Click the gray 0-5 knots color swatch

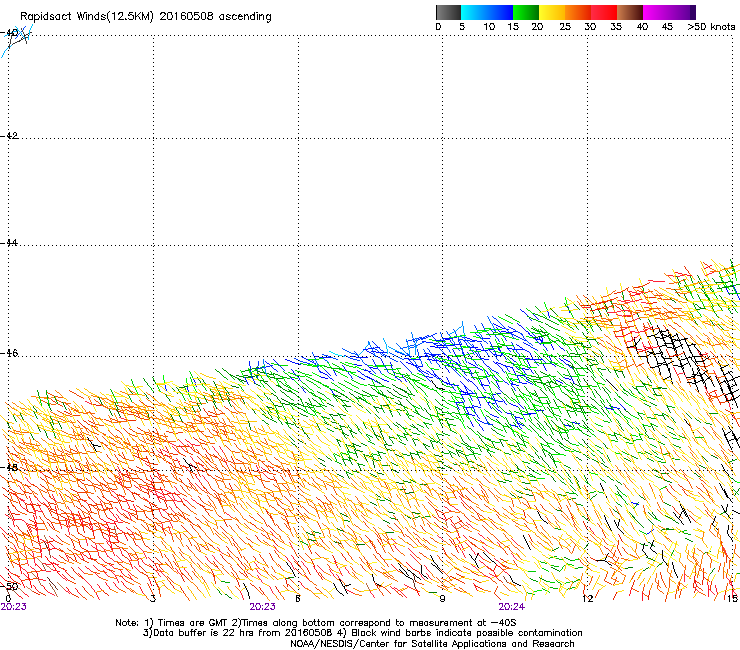coord(448,12)
